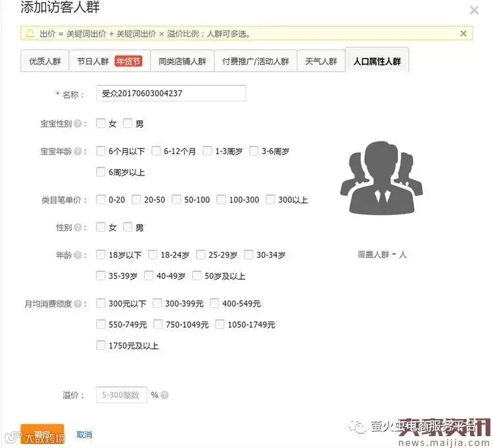Check the 300元以下 spending box
The height and width of the screenshot is (448, 493).
[101, 303]
